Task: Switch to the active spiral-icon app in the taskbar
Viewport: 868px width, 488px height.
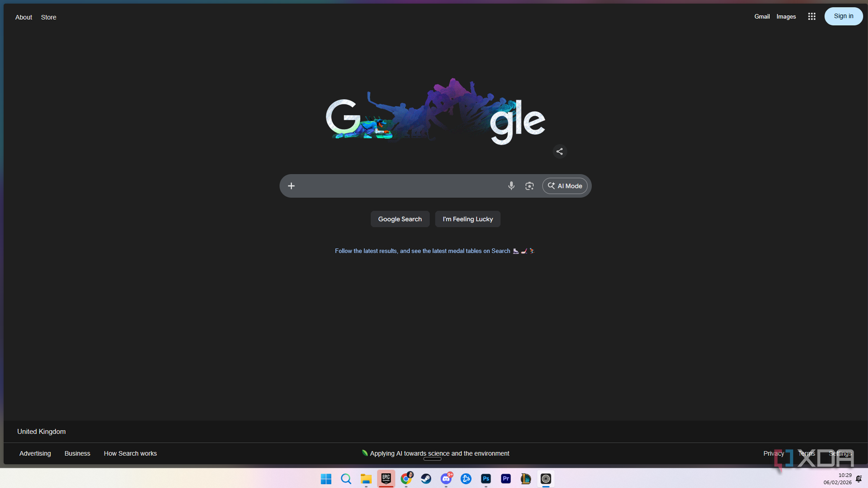Action: pyautogui.click(x=545, y=479)
